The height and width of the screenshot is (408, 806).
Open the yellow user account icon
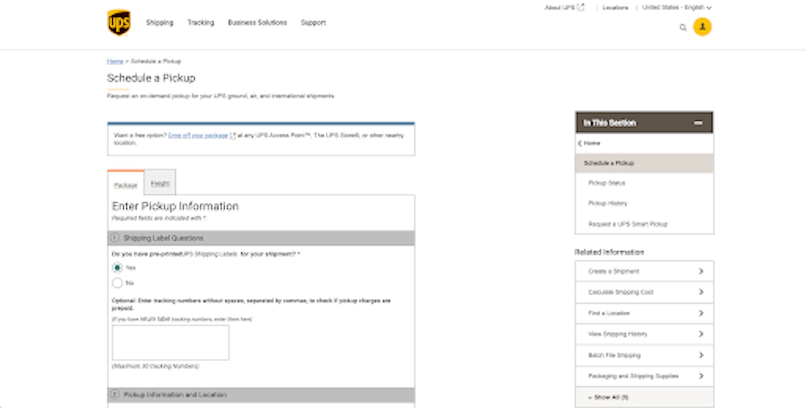point(702,27)
